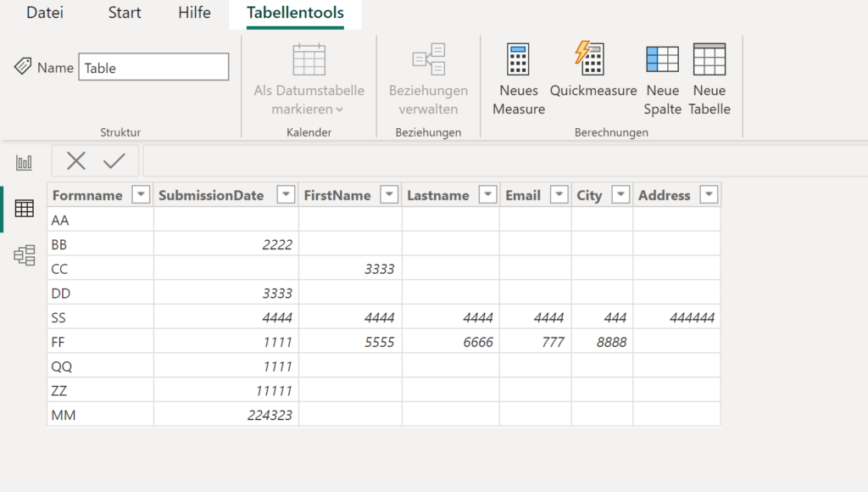Image resolution: width=868 pixels, height=492 pixels.
Task: Open the Email column filter dropdown
Action: click(x=558, y=194)
